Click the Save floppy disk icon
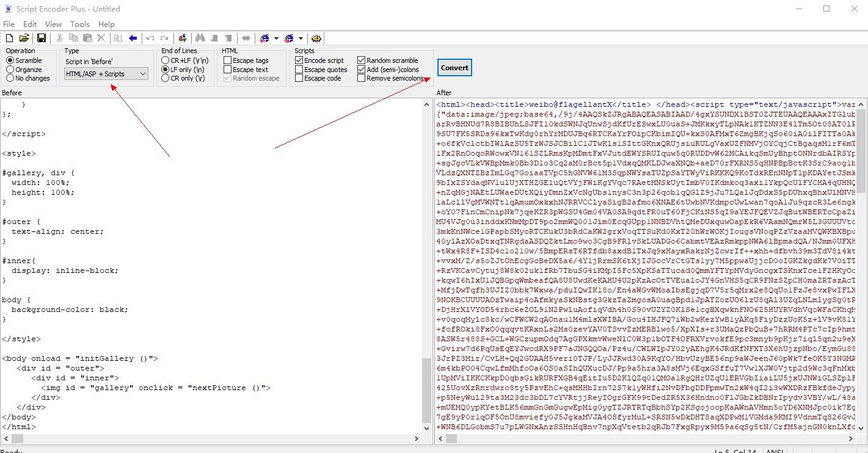Image resolution: width=868 pixels, height=453 pixels. [x=42, y=38]
